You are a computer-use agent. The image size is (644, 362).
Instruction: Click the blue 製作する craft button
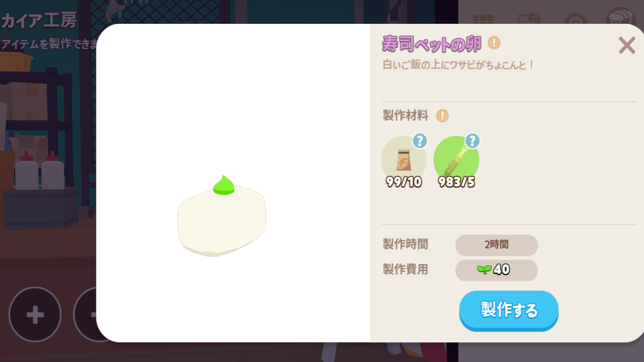click(x=508, y=310)
